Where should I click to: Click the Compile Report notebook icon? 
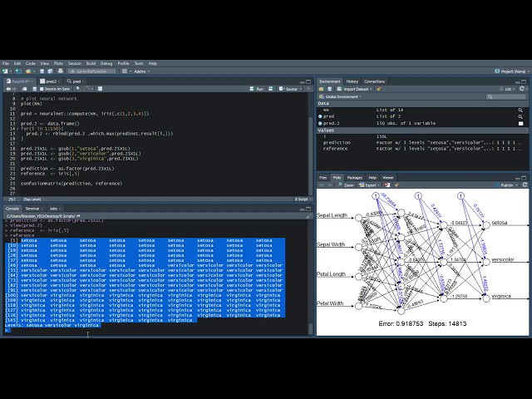pos(100,89)
